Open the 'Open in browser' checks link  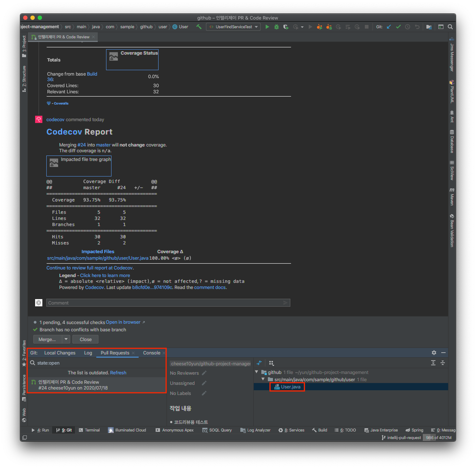(123, 322)
